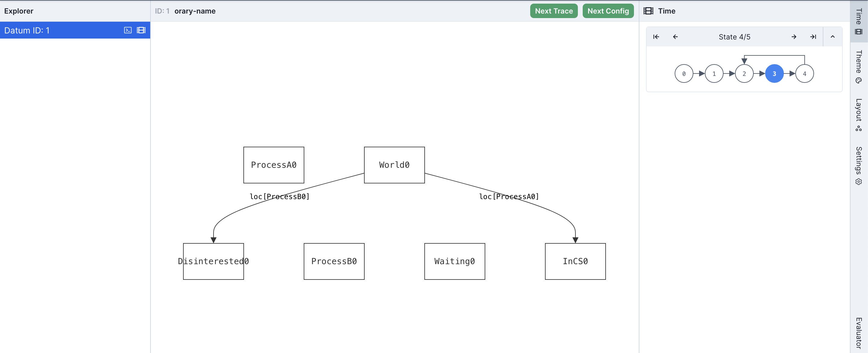Click the film strip icon on Datum ID: 1
The height and width of the screenshot is (353, 868).
tap(141, 30)
